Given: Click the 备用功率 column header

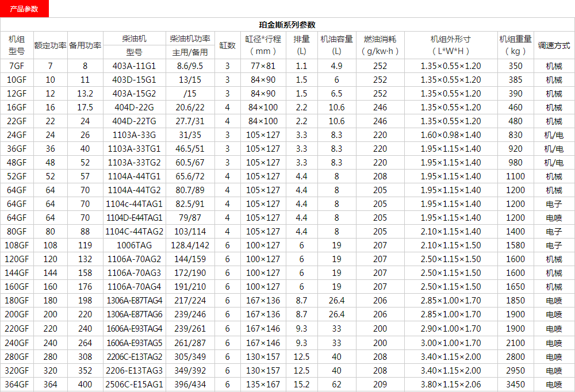Looking at the screenshot, I should coord(85,45).
